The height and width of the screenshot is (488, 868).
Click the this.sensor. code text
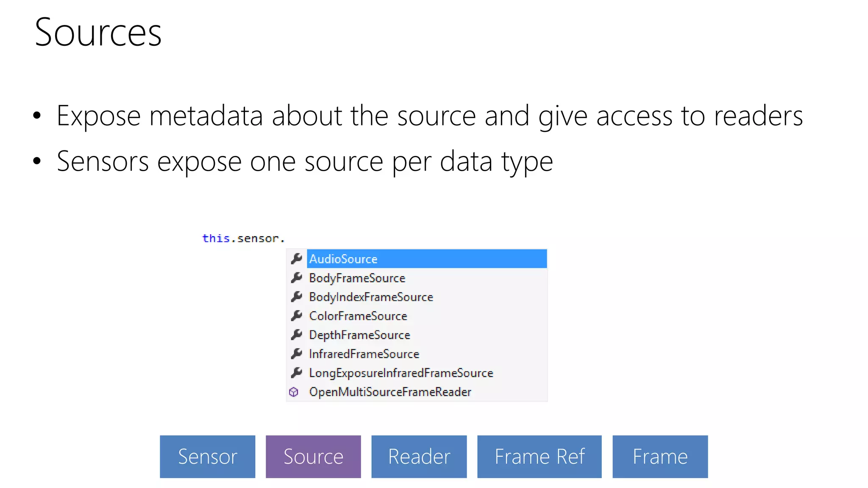[x=243, y=238]
